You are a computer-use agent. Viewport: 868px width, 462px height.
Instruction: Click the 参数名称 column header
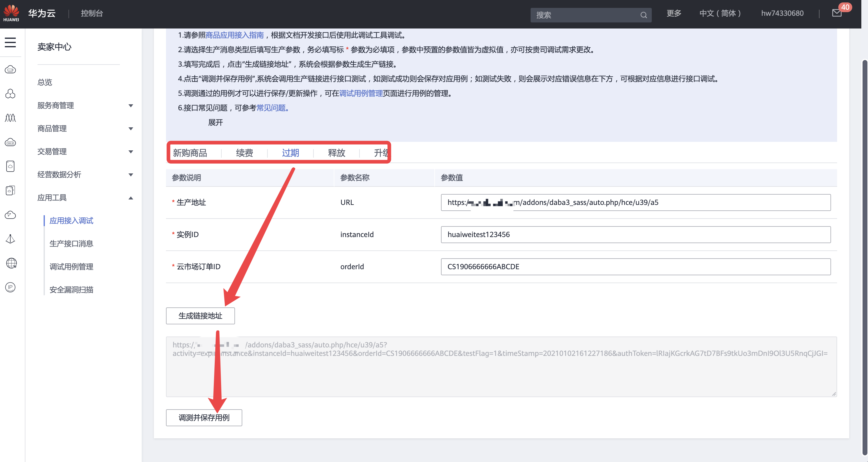(355, 178)
